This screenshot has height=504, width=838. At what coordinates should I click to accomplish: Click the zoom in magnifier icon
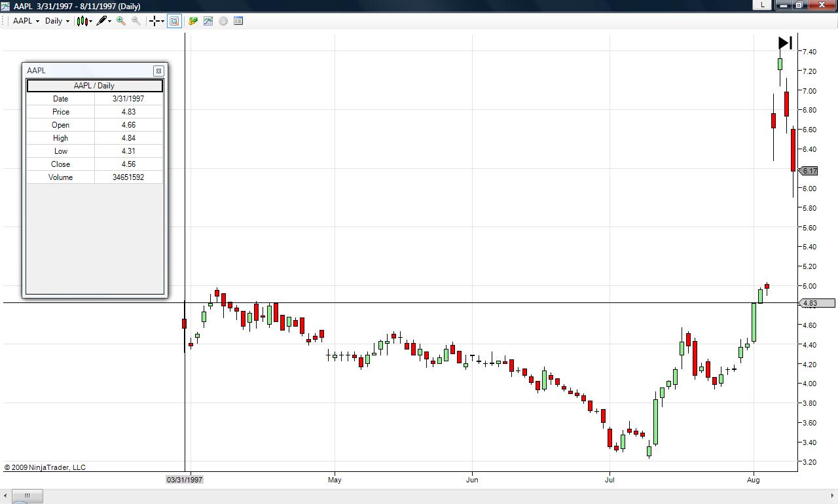pos(121,21)
